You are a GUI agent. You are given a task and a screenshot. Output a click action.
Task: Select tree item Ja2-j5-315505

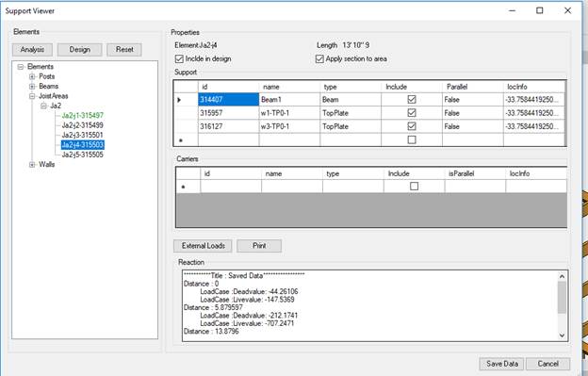click(83, 155)
